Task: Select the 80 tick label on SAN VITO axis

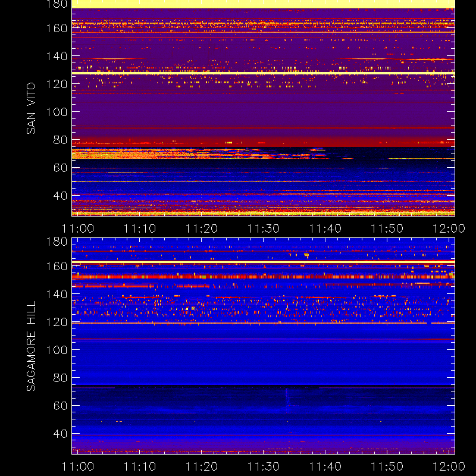Action: click(x=60, y=140)
